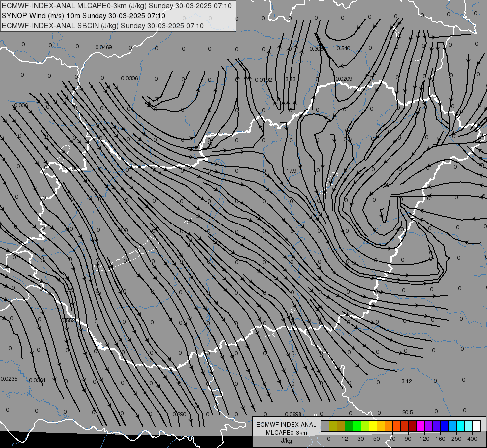Click the 0.0102 value label

[263, 80]
